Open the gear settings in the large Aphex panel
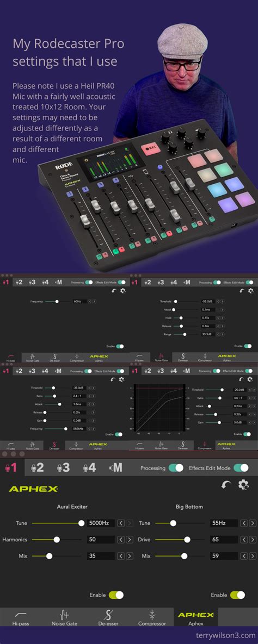The width and height of the screenshot is (258, 644). (x=243, y=485)
